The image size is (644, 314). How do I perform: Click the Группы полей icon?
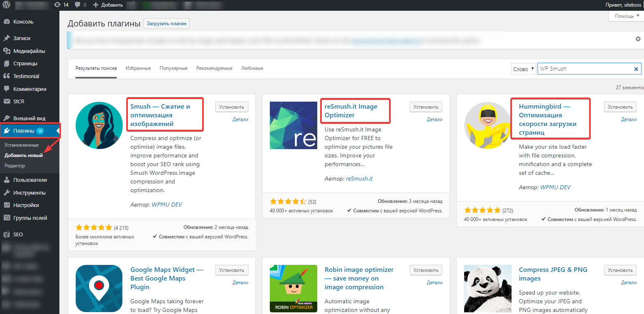coord(7,218)
